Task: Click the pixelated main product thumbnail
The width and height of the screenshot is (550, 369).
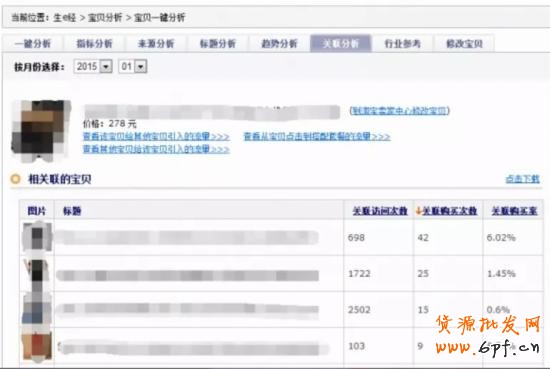Action: point(41,130)
